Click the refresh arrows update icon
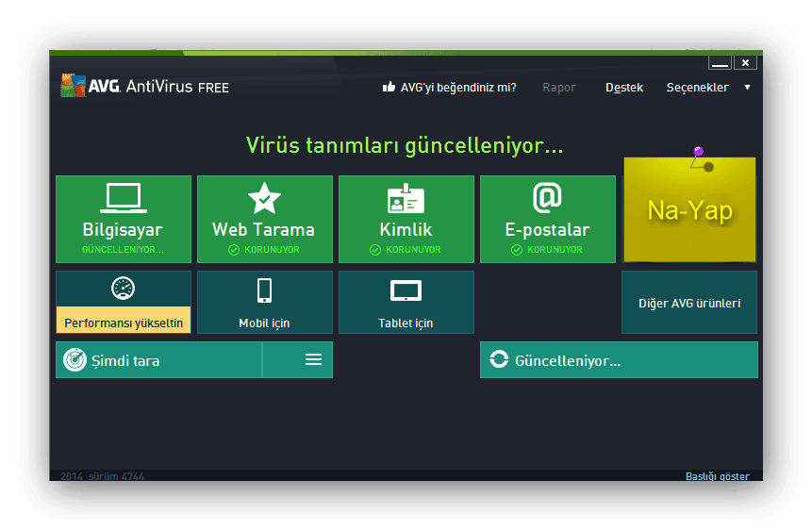Screen dimensions: 812x530 499,359
